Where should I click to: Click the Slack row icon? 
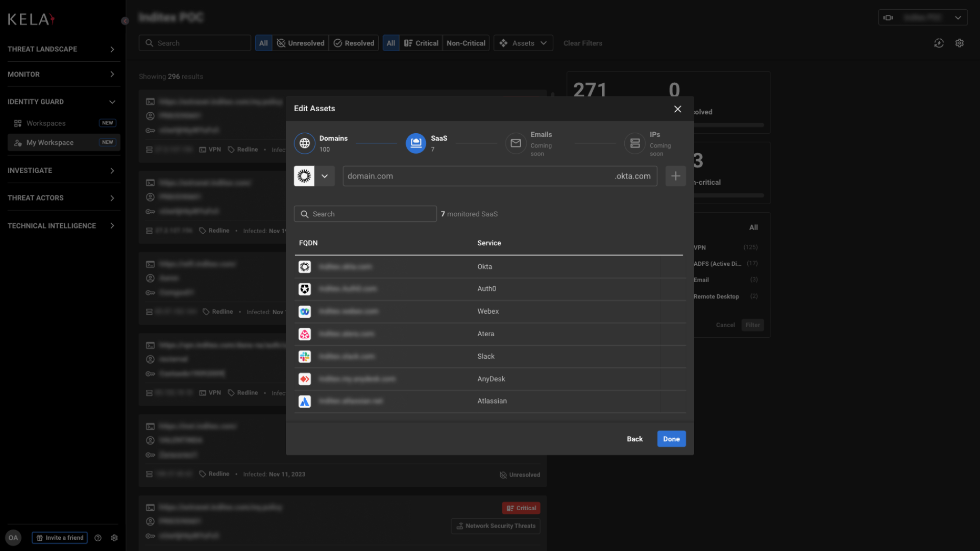[305, 357]
